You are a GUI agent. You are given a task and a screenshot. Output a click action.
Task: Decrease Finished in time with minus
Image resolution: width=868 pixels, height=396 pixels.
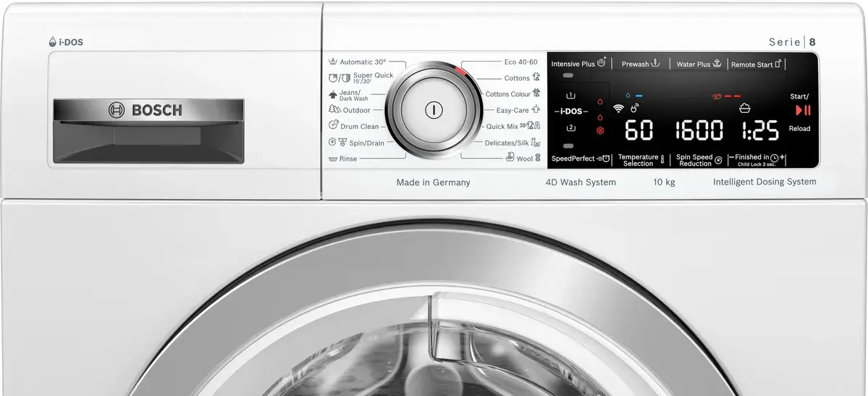pyautogui.click(x=731, y=157)
